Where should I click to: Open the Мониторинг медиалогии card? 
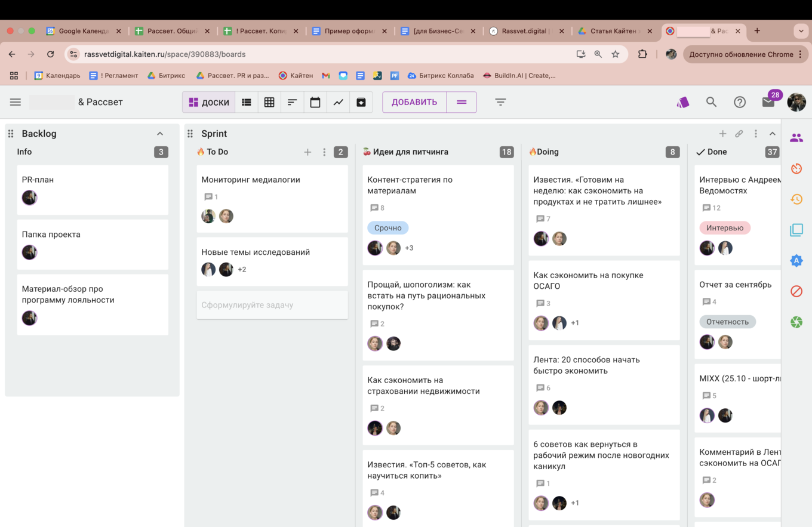tap(251, 180)
